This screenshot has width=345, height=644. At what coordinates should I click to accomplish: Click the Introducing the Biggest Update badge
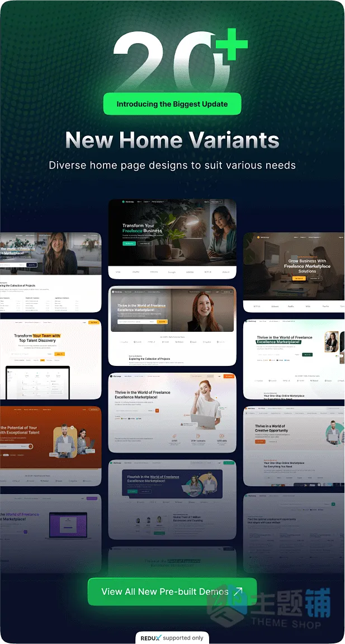click(172, 104)
